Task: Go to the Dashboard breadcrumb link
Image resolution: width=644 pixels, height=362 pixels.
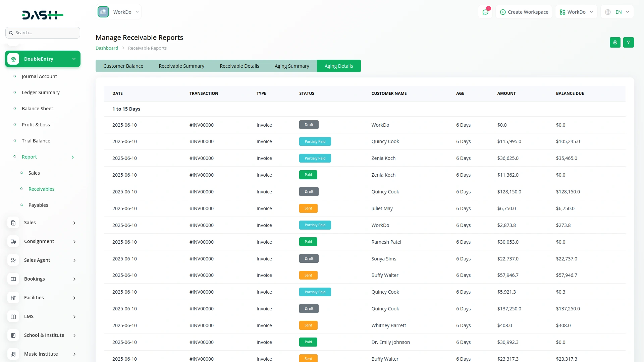Action: point(107,48)
